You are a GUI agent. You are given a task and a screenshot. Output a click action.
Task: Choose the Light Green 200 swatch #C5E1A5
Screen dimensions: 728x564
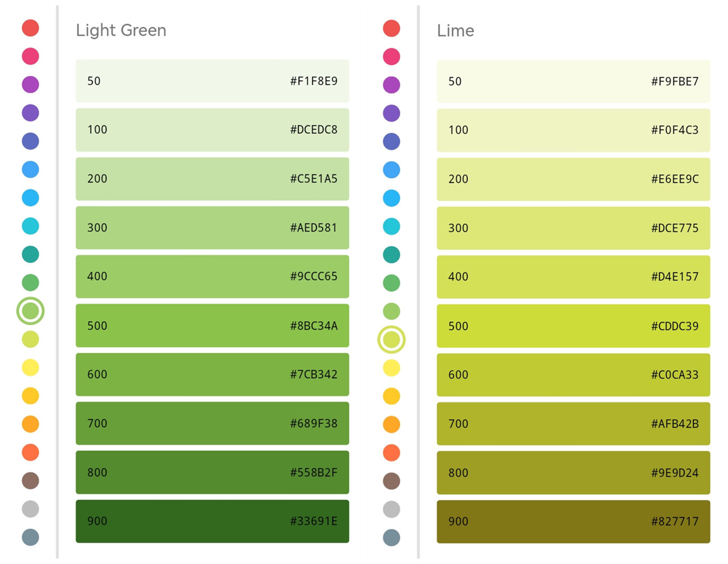[212, 179]
